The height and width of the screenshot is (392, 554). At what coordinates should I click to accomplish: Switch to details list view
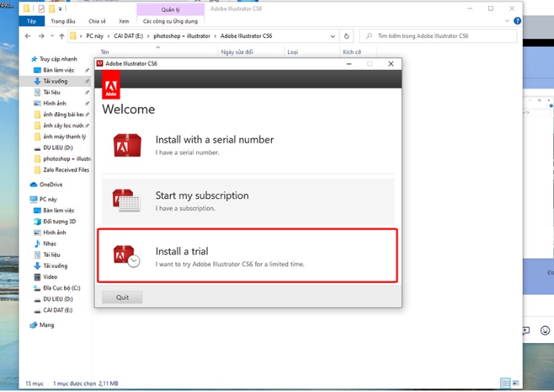coord(505,383)
